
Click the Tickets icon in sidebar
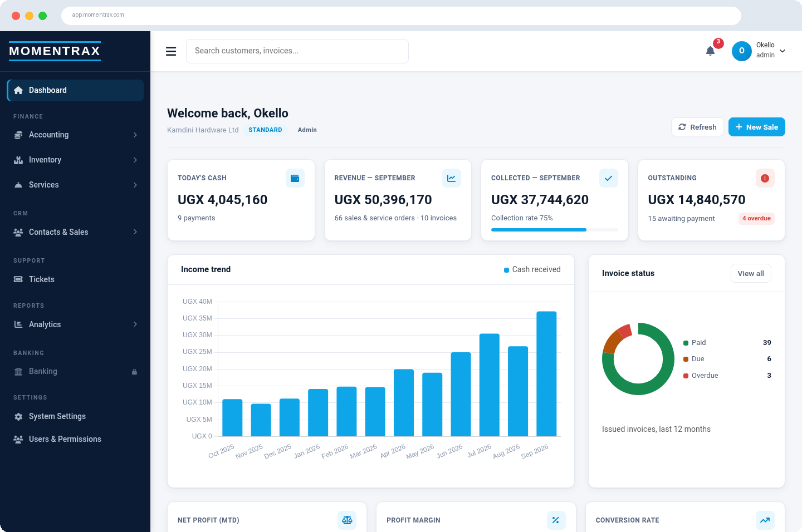(18, 279)
